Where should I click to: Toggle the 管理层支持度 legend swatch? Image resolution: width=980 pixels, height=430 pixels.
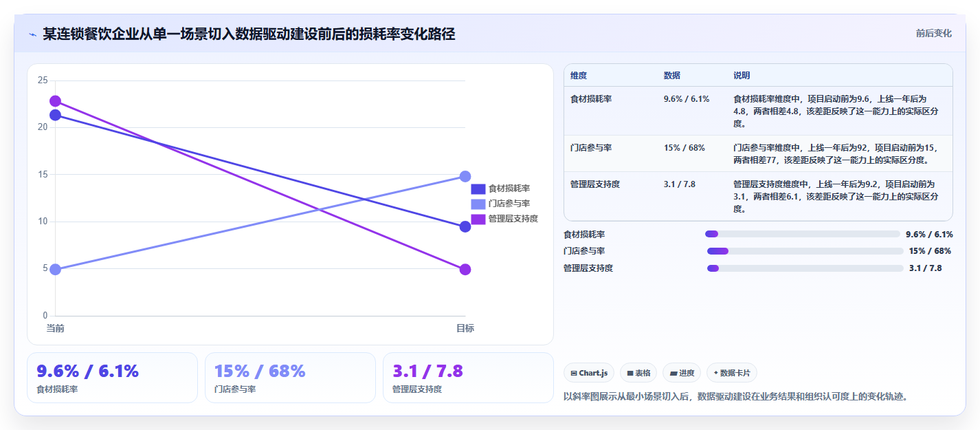478,219
